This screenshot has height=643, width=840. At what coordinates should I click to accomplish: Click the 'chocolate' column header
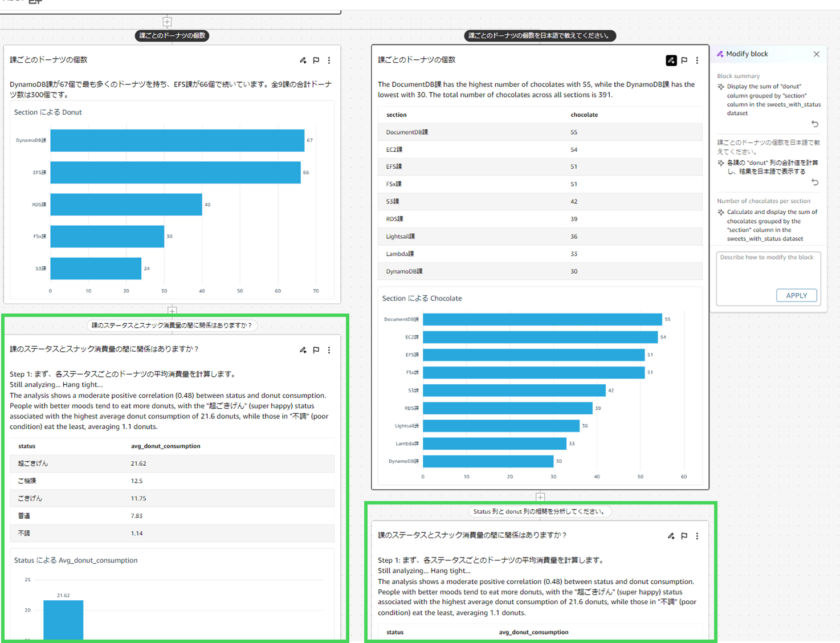coord(584,115)
